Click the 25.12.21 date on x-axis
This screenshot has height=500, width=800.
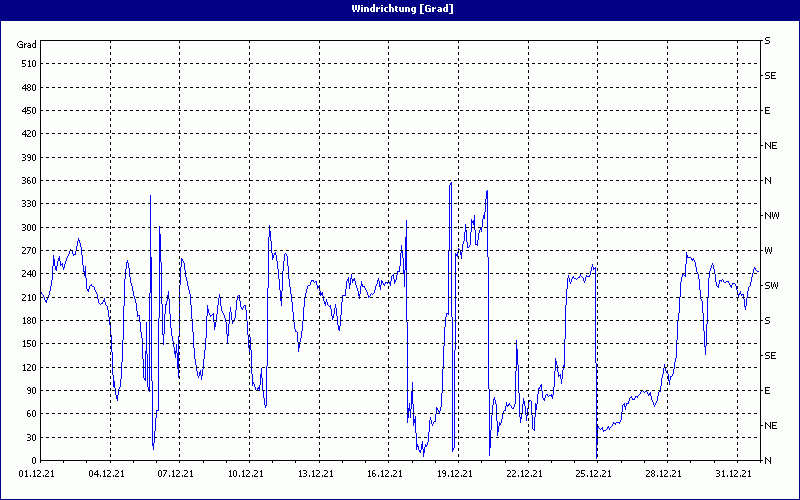tap(594, 474)
